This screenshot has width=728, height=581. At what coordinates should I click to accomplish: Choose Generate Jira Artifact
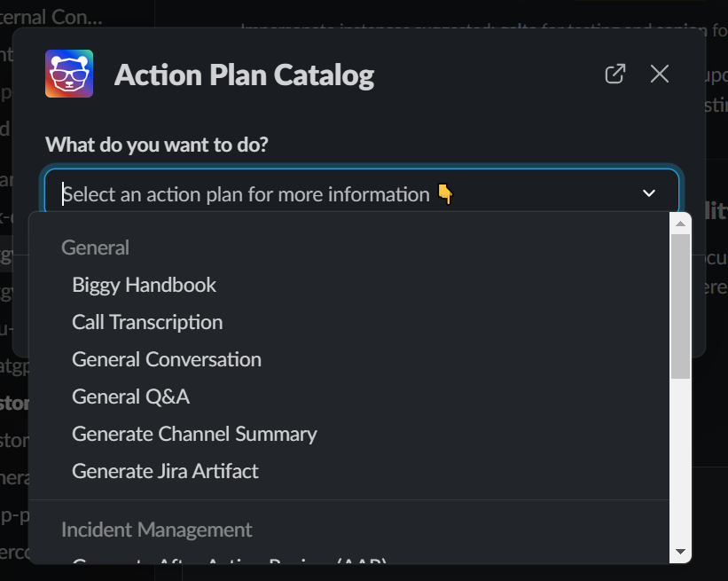165,471
